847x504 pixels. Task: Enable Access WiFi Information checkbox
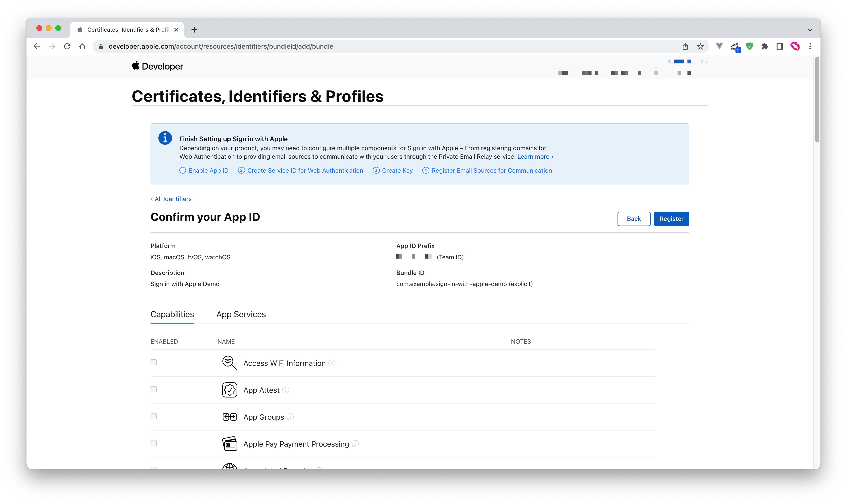click(154, 362)
